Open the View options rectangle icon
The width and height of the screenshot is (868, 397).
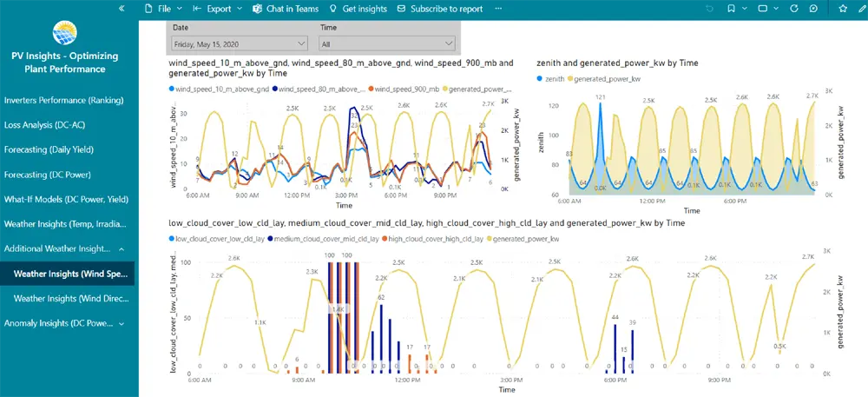coord(762,9)
